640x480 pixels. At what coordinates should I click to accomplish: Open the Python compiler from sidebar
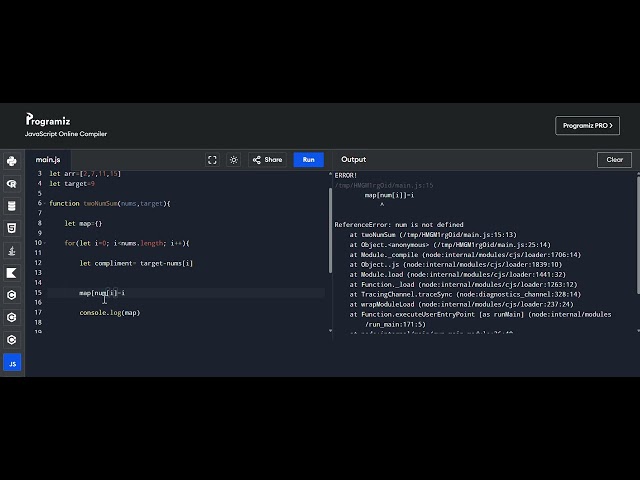[12, 161]
